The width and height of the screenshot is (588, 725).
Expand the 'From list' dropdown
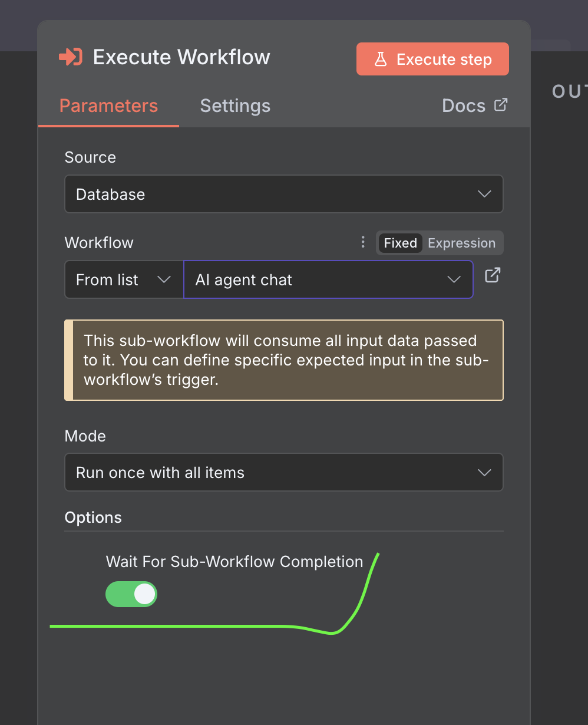point(124,279)
